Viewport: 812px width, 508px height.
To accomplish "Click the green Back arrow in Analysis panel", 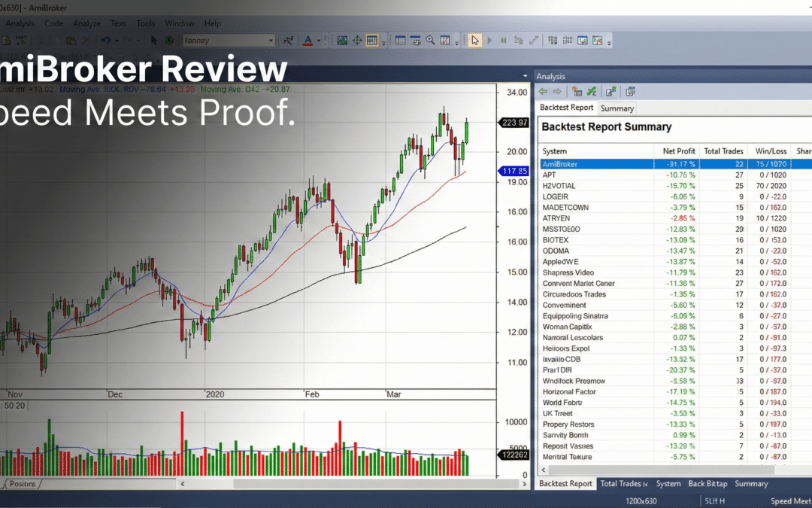I will (543, 92).
